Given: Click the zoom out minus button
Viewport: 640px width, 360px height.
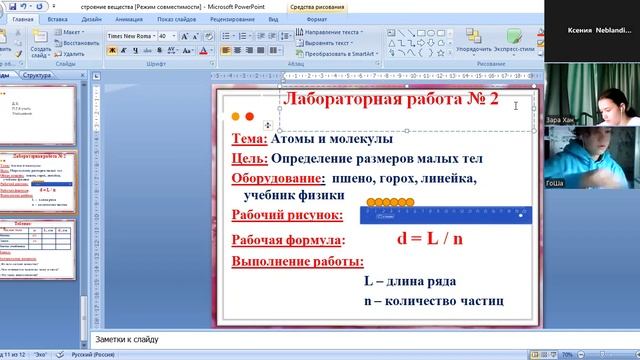Looking at the screenshot, I should click(581, 355).
